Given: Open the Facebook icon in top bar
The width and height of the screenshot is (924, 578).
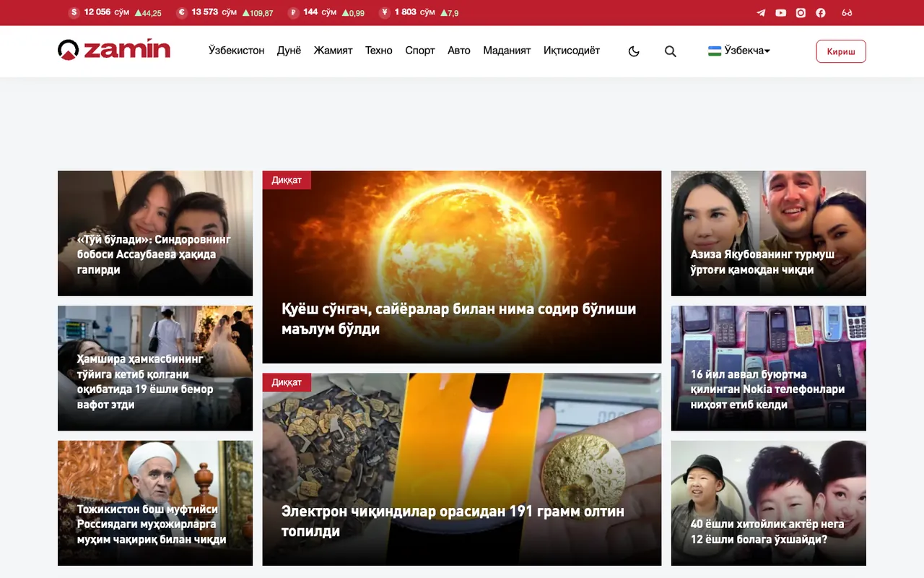Looking at the screenshot, I should point(821,12).
